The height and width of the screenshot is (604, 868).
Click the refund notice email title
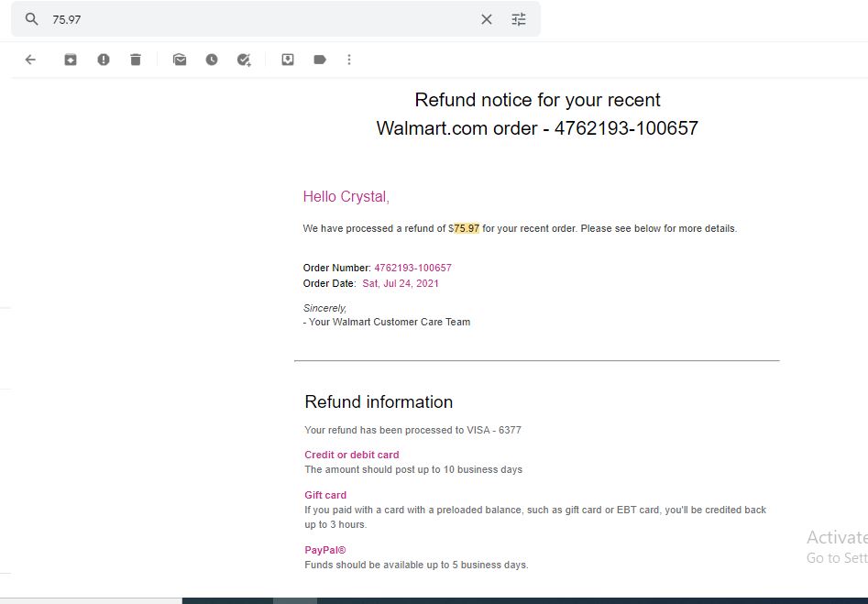click(x=537, y=114)
